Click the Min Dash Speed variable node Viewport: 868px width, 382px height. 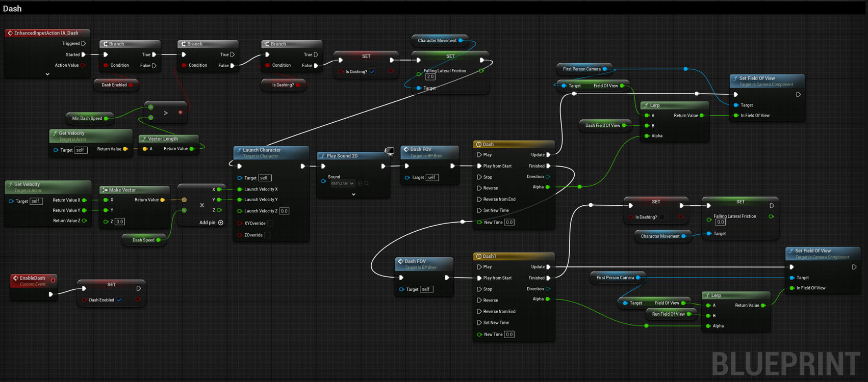pos(87,119)
